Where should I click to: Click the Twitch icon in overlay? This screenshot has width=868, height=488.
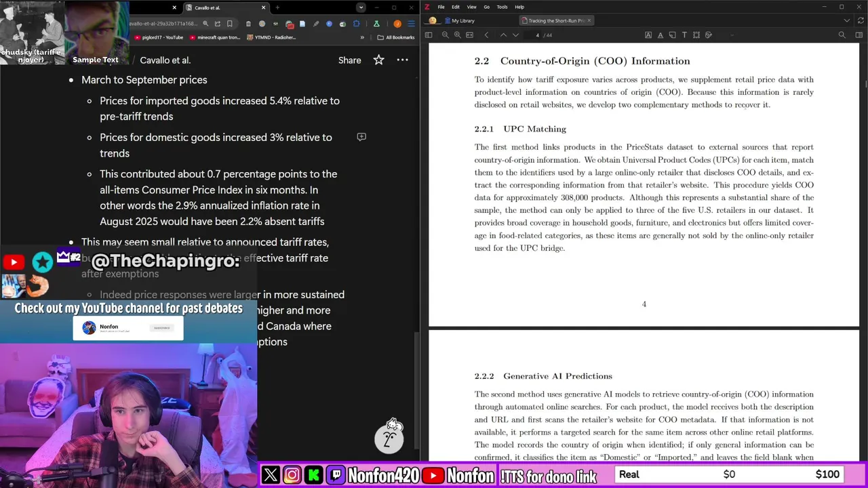click(x=336, y=475)
